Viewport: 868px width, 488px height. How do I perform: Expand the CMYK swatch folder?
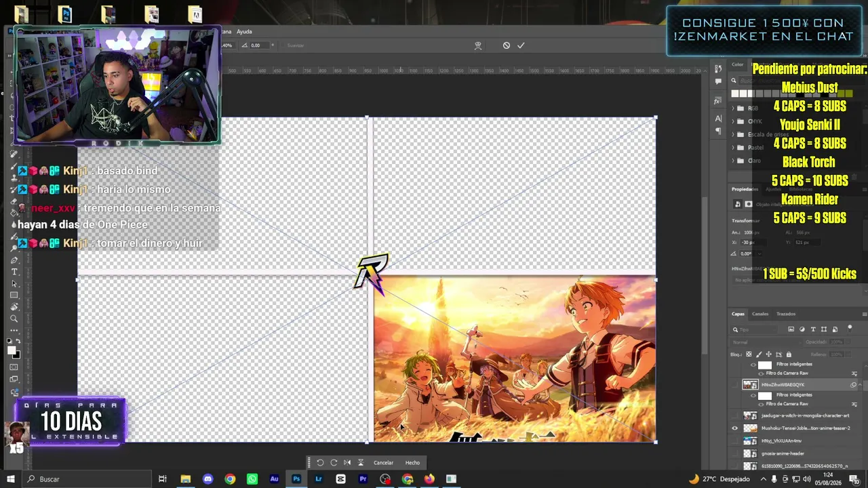(x=733, y=121)
